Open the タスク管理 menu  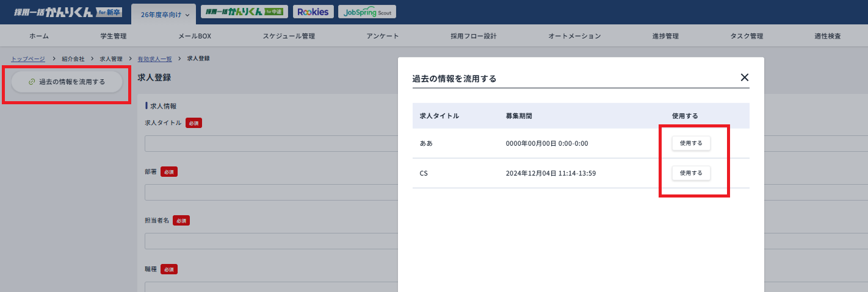click(x=747, y=36)
